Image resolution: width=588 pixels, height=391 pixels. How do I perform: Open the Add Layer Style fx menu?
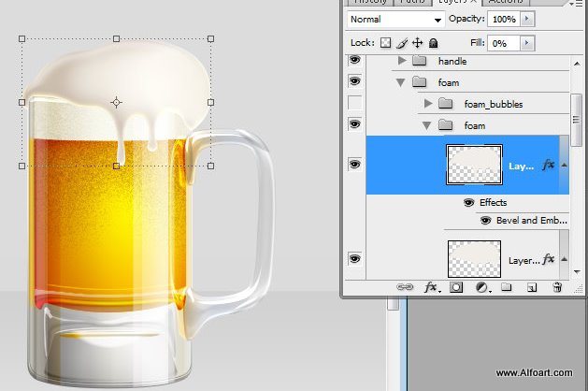431,288
